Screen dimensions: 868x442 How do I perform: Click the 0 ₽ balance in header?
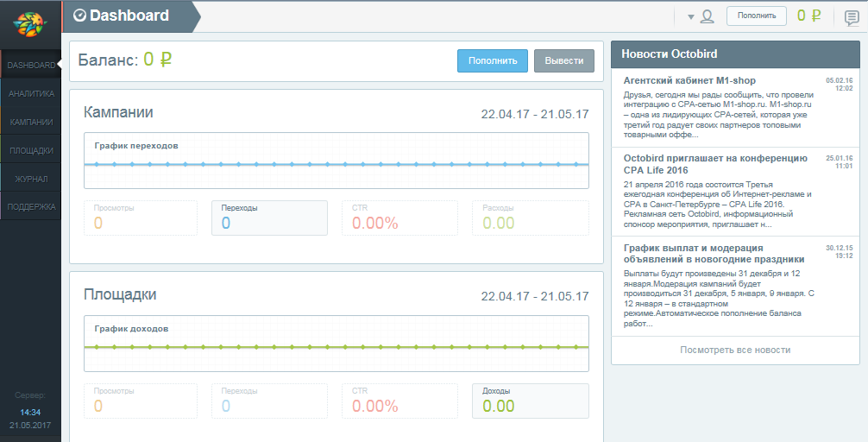coord(808,16)
